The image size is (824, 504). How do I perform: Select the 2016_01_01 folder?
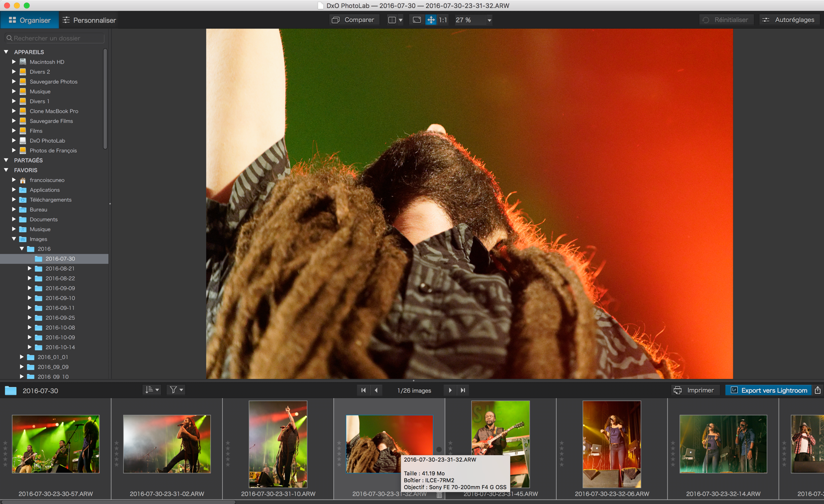point(53,357)
